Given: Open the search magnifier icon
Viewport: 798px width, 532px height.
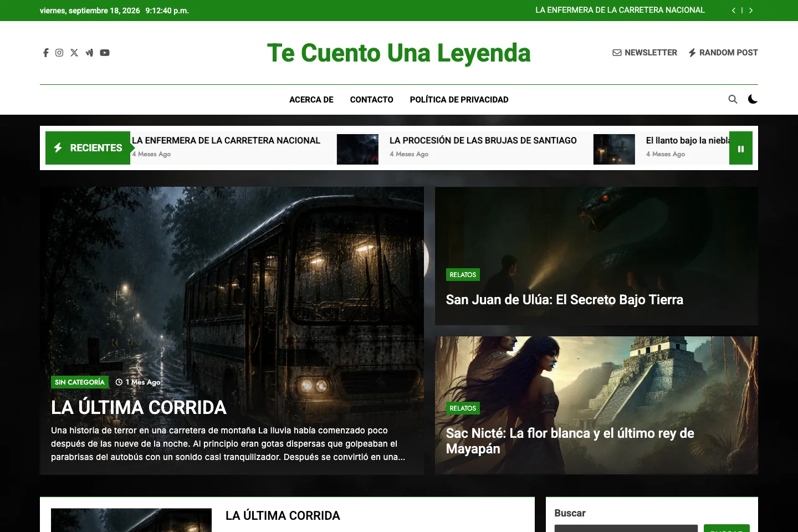Looking at the screenshot, I should (x=733, y=99).
